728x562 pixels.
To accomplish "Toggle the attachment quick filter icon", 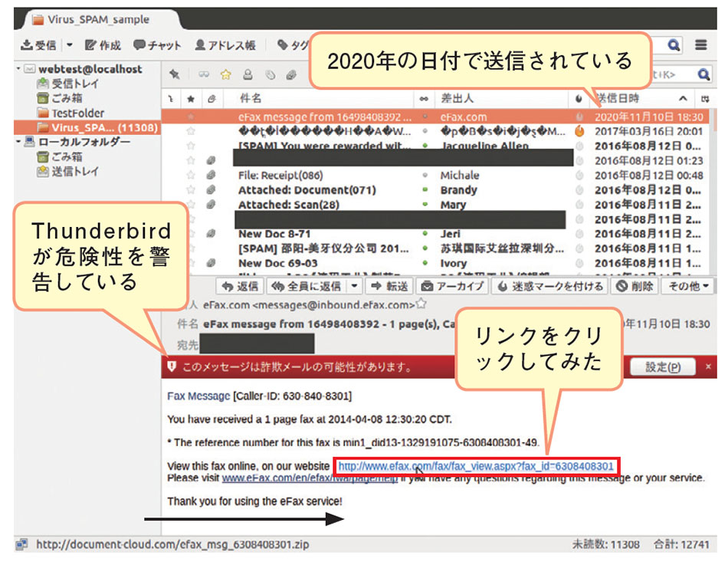I will 291,74.
